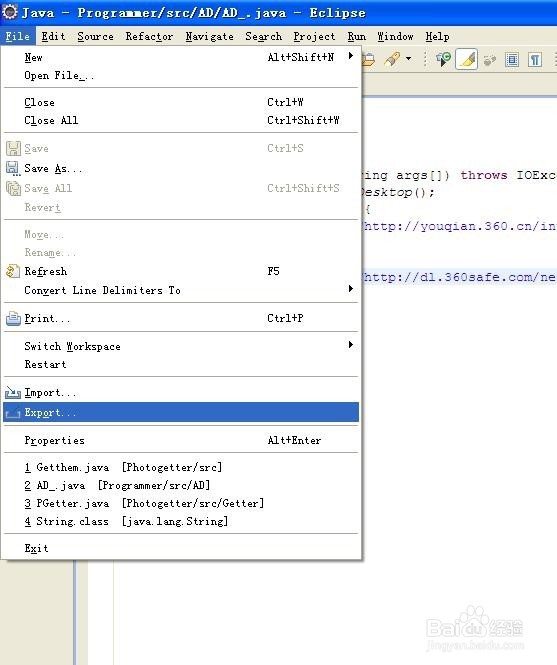Open the Search menu
The width and height of the screenshot is (557, 665).
263,36
